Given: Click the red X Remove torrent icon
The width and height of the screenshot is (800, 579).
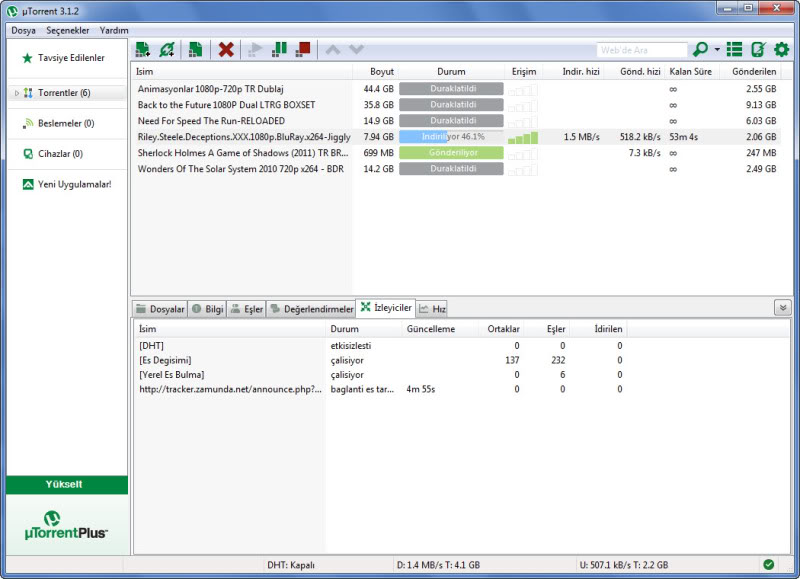Looking at the screenshot, I should (226, 49).
